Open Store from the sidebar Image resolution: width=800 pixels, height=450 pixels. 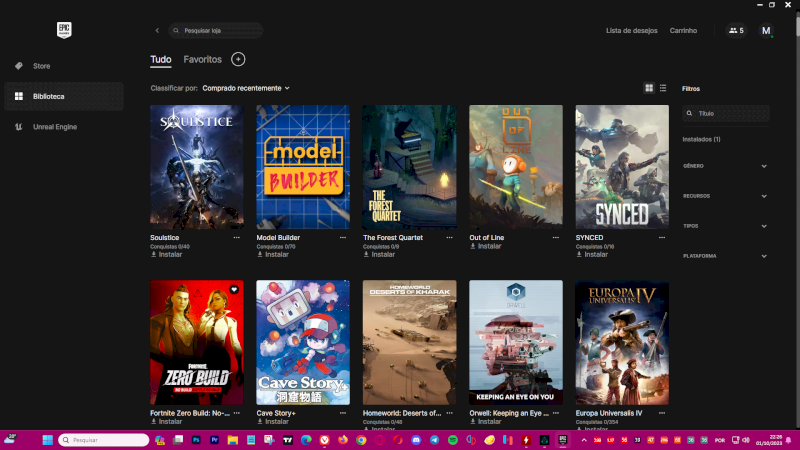click(41, 66)
